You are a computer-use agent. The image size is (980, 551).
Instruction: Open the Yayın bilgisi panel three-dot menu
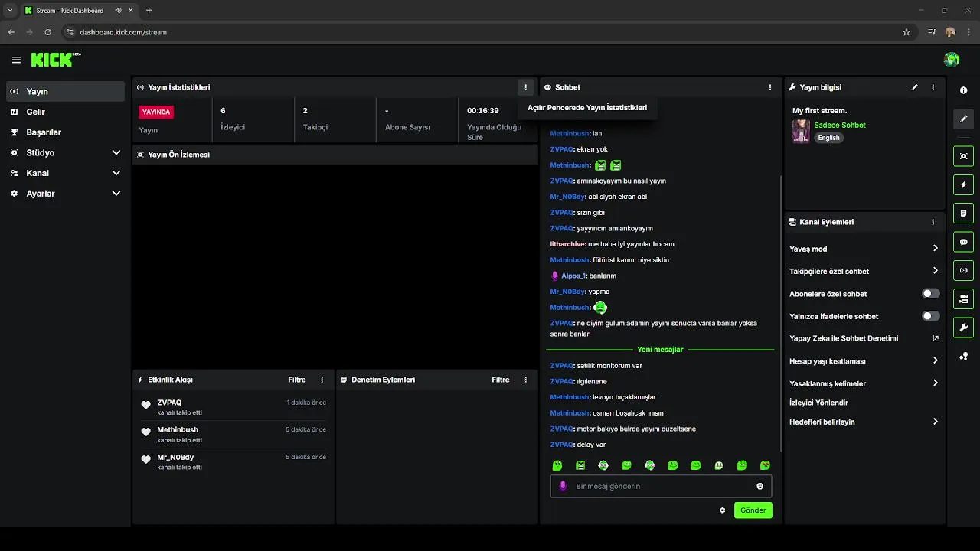(x=933, y=87)
